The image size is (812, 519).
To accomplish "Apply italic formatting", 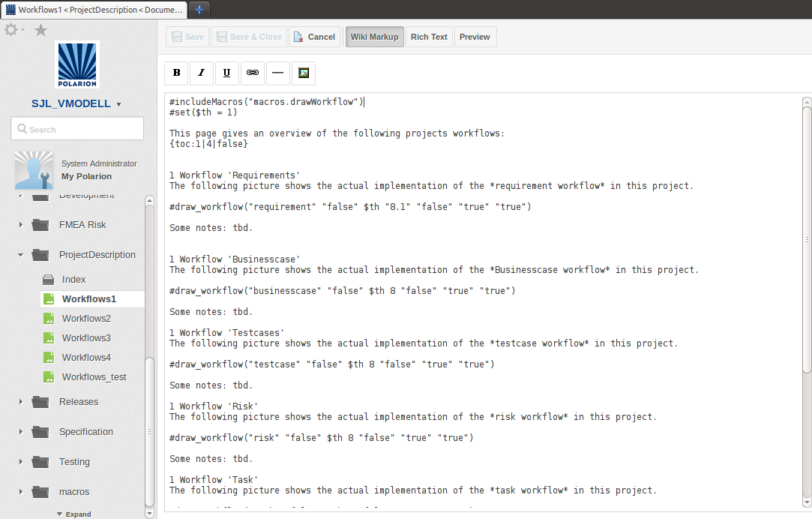I will (x=201, y=73).
